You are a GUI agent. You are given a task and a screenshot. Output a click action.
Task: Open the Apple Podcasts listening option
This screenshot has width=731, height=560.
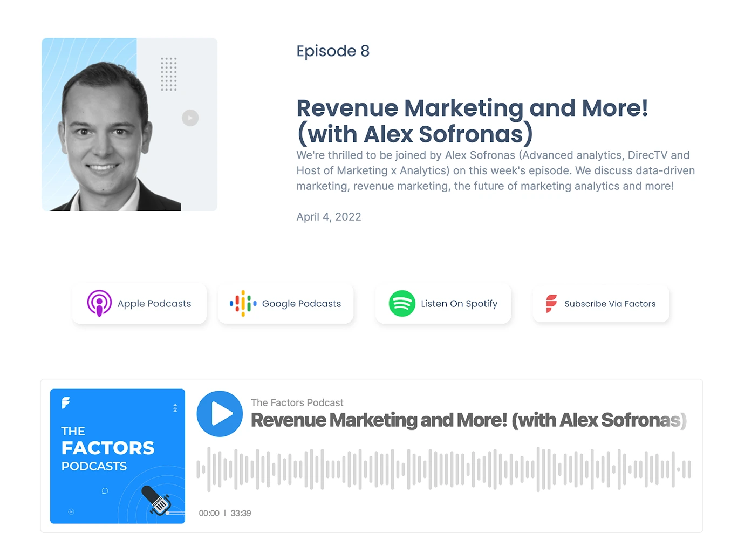click(139, 303)
